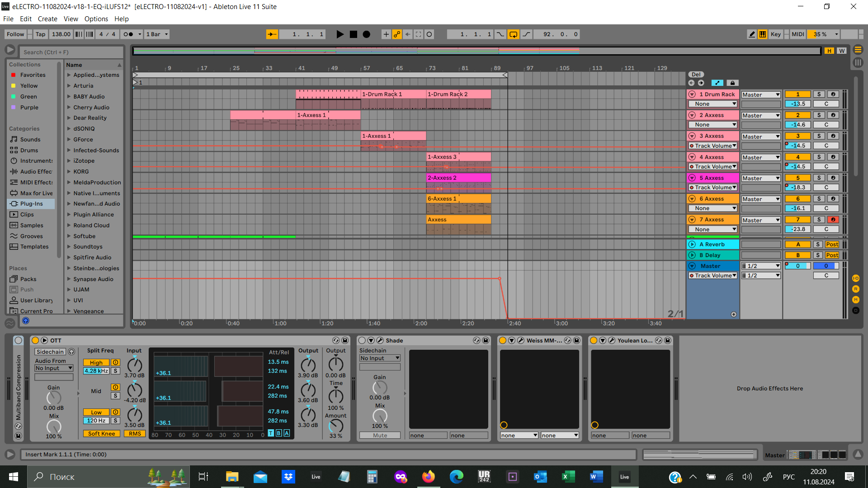
Task: Toggle Computer MIDI Keyboard icon
Action: point(763,34)
